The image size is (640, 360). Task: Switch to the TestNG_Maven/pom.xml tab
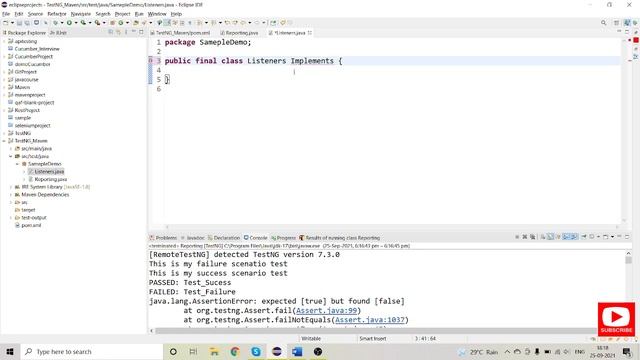point(180,33)
